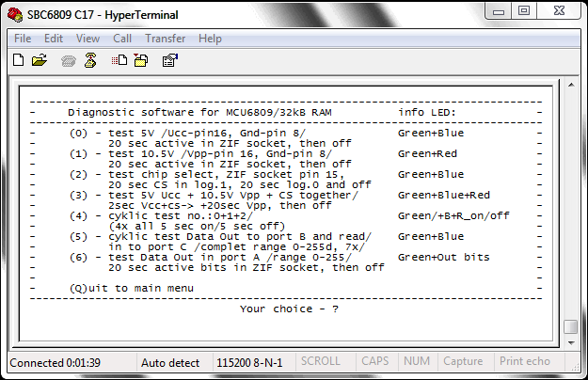Click the New connection toolbar icon

pyautogui.click(x=18, y=60)
